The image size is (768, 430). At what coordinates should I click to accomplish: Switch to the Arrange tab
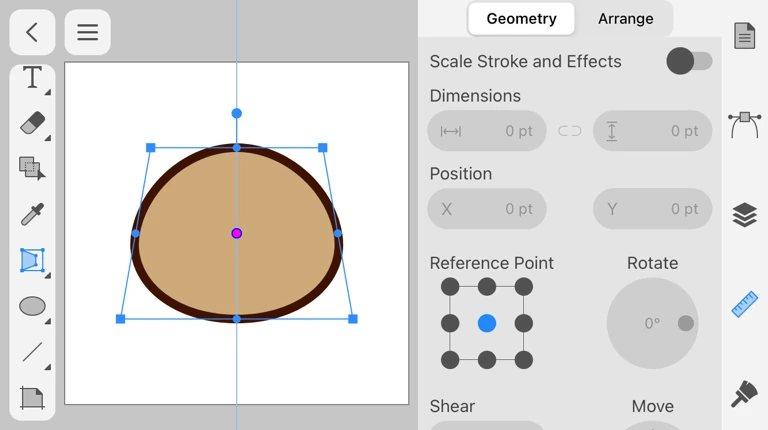coord(625,19)
